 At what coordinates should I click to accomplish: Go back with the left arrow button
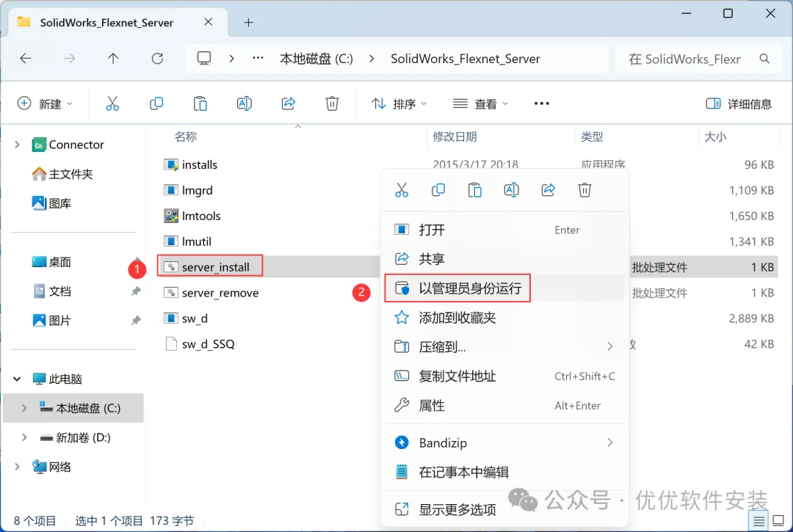(26, 59)
